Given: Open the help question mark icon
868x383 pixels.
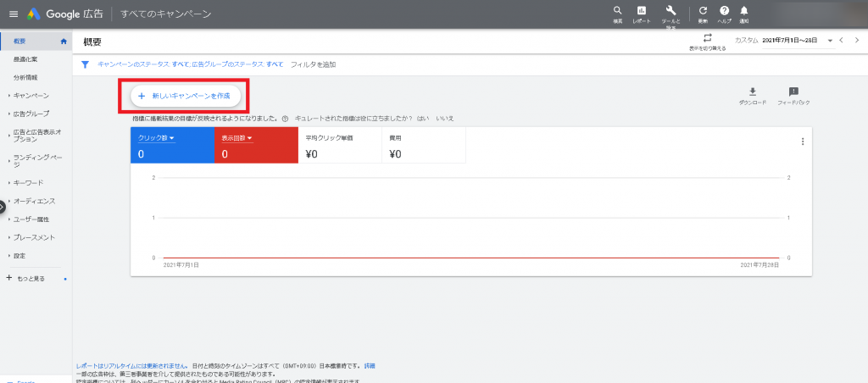Looking at the screenshot, I should click(724, 10).
